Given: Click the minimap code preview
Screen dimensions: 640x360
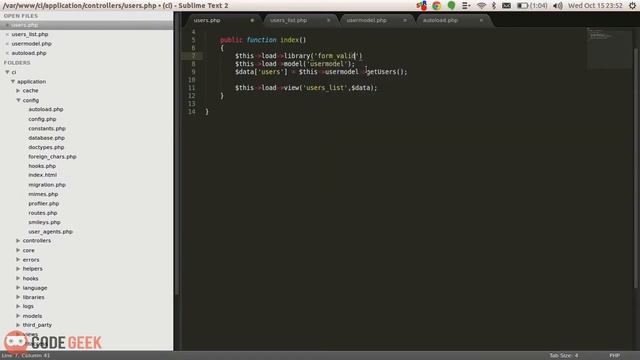Looking at the screenshot, I should (x=609, y=48).
